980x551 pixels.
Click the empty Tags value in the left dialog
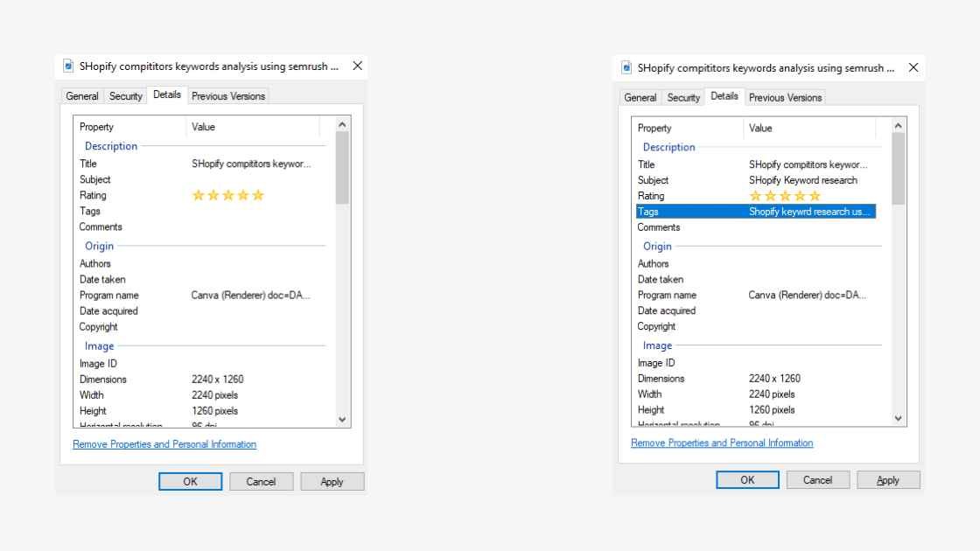pos(253,211)
